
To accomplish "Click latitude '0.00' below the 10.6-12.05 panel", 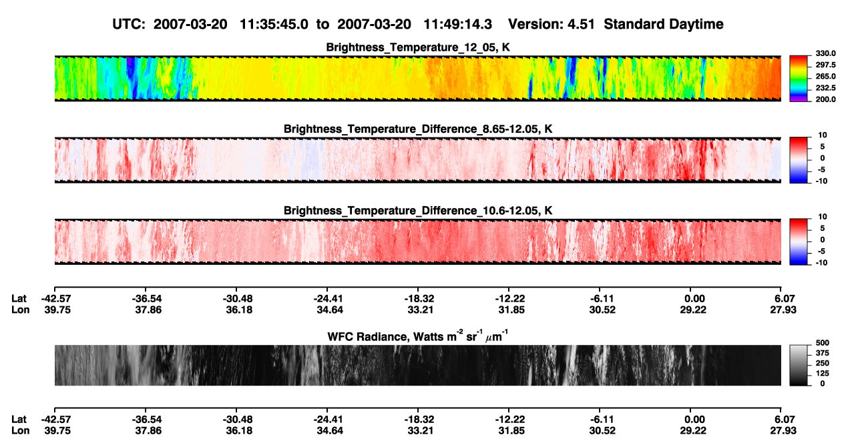I will click(x=694, y=298).
